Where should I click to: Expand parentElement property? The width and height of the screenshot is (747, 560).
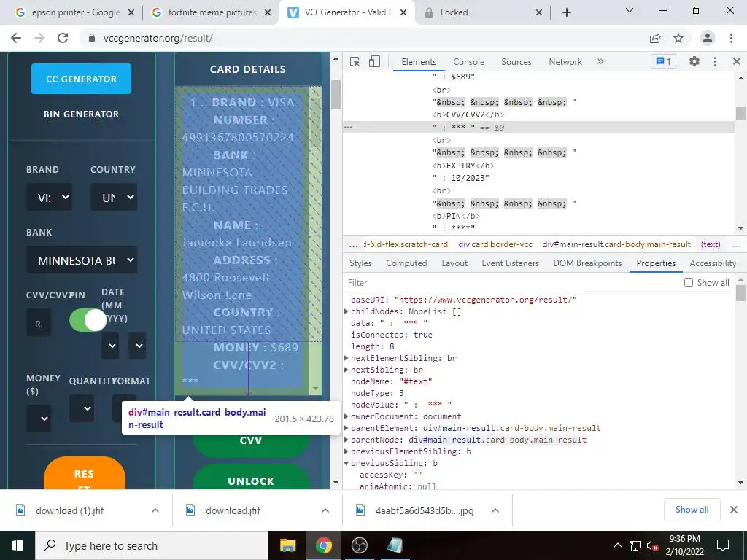(347, 428)
